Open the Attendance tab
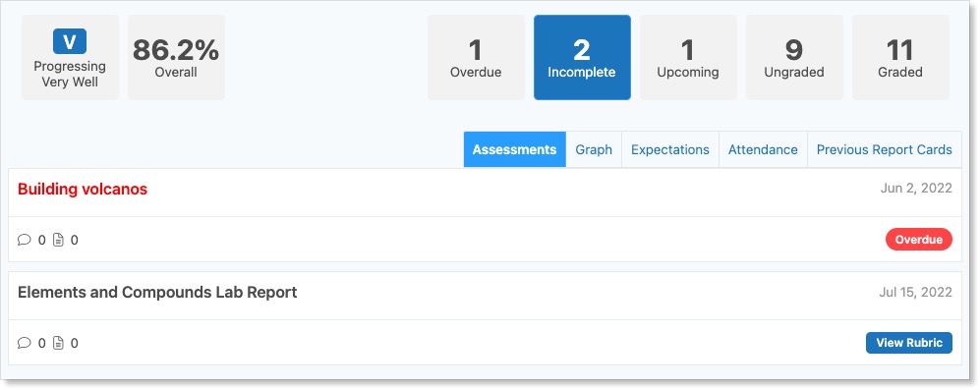The width and height of the screenshot is (980, 390). [x=763, y=149]
